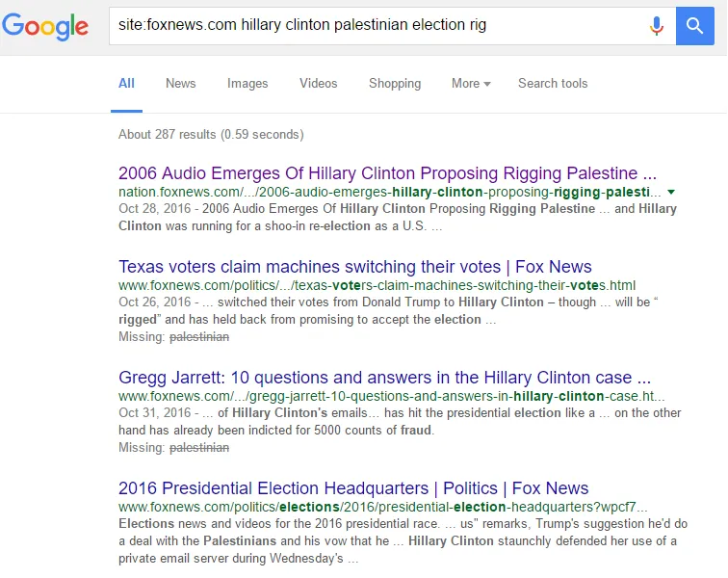Click the Google logo
This screenshot has height=578, width=728.
[x=45, y=26]
